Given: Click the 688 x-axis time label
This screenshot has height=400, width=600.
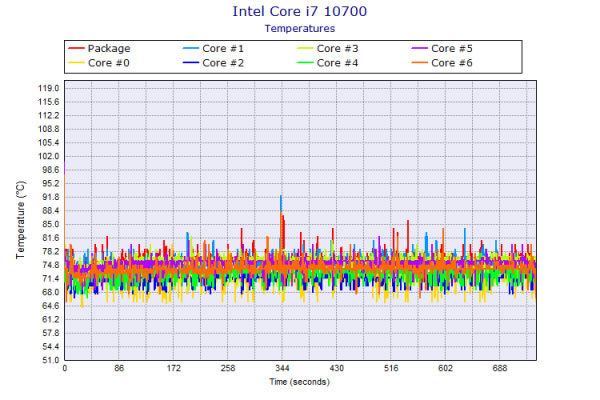Looking at the screenshot, I should pyautogui.click(x=500, y=368).
